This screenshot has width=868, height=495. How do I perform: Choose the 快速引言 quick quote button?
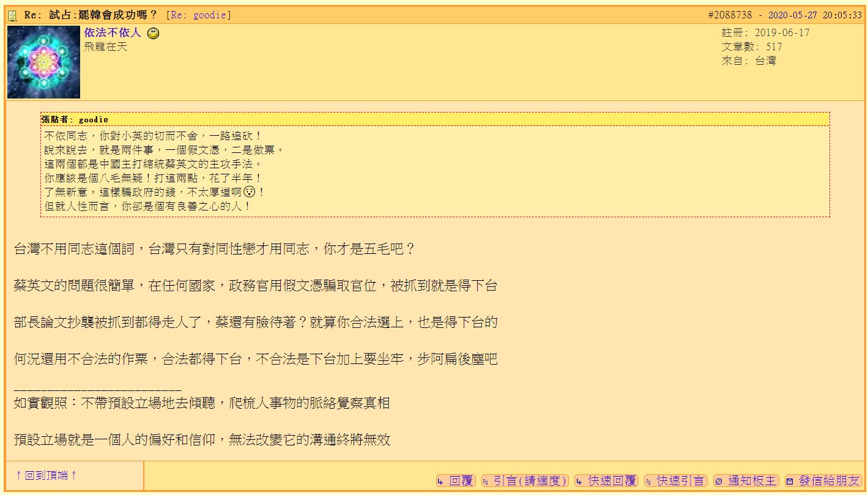(x=675, y=481)
